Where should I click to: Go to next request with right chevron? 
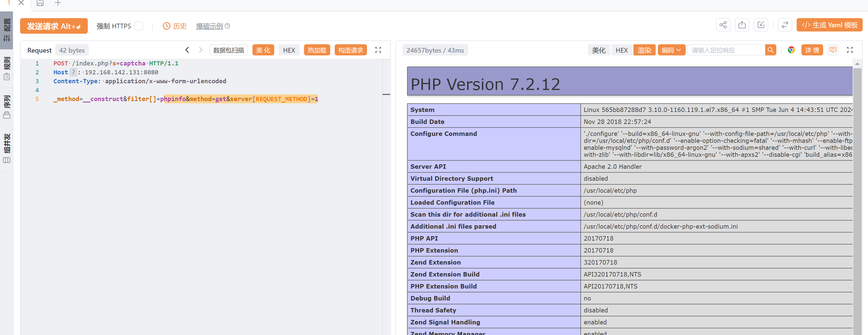tap(201, 50)
